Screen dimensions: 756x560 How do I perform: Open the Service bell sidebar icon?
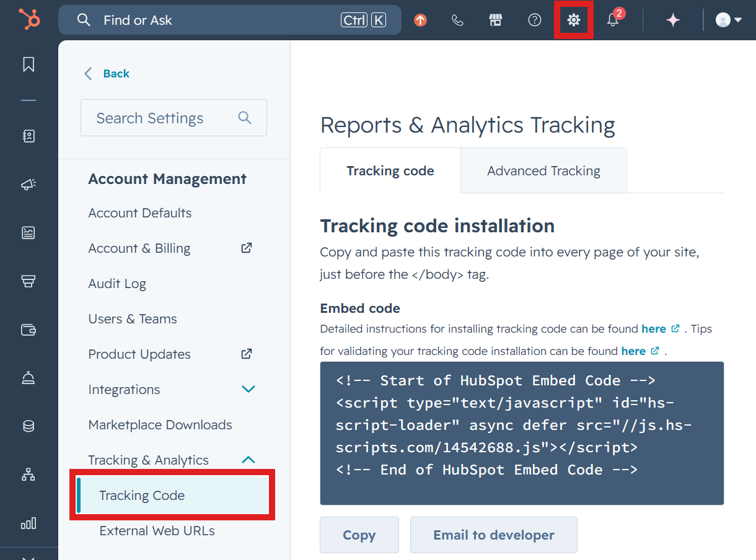pos(29,378)
